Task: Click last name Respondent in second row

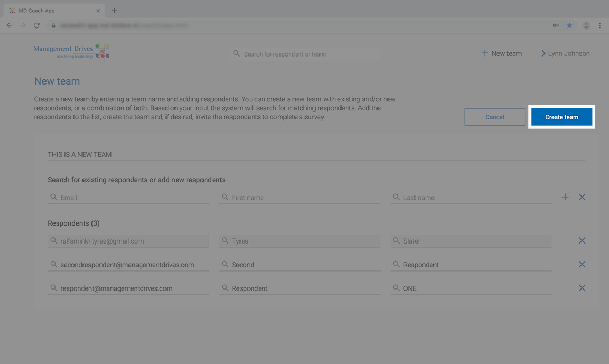Action: click(x=471, y=265)
